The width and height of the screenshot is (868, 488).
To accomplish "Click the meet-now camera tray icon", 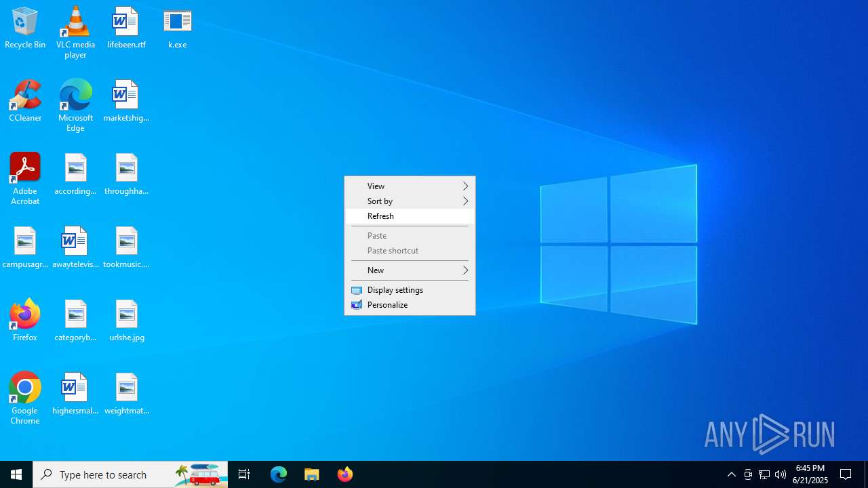I will (748, 474).
